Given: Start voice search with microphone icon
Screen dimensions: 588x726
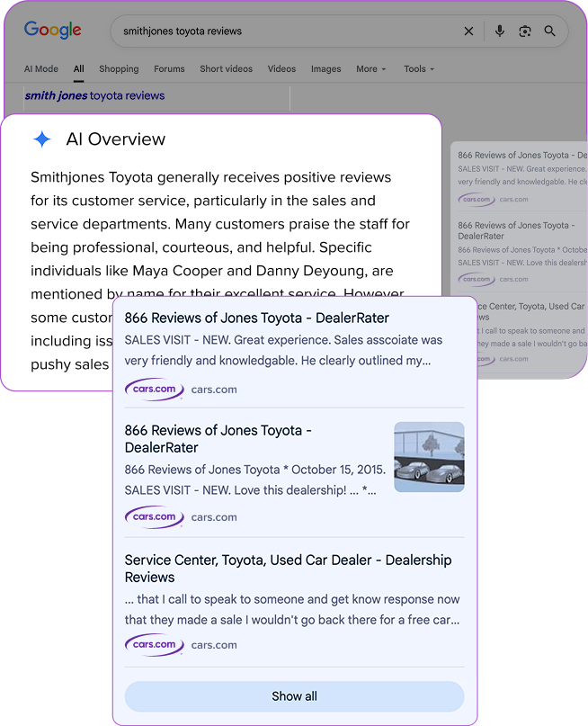Looking at the screenshot, I should click(500, 31).
